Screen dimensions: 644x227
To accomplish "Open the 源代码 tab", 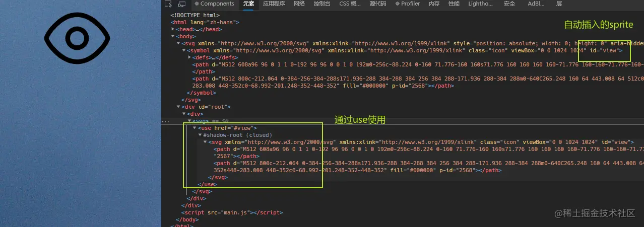I will click(x=377, y=4).
